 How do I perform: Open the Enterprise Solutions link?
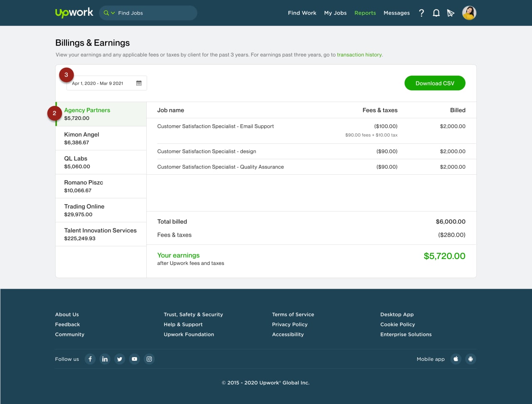tap(406, 334)
